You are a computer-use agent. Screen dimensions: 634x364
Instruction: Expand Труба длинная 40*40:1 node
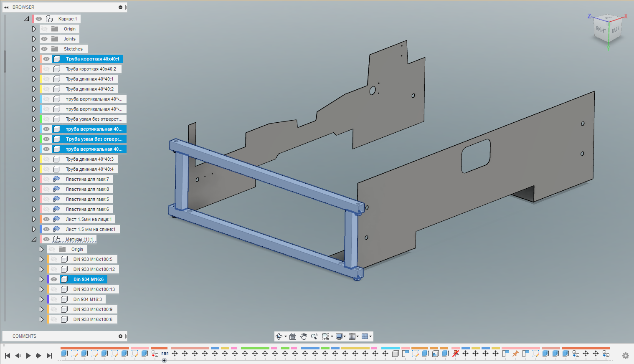click(34, 79)
